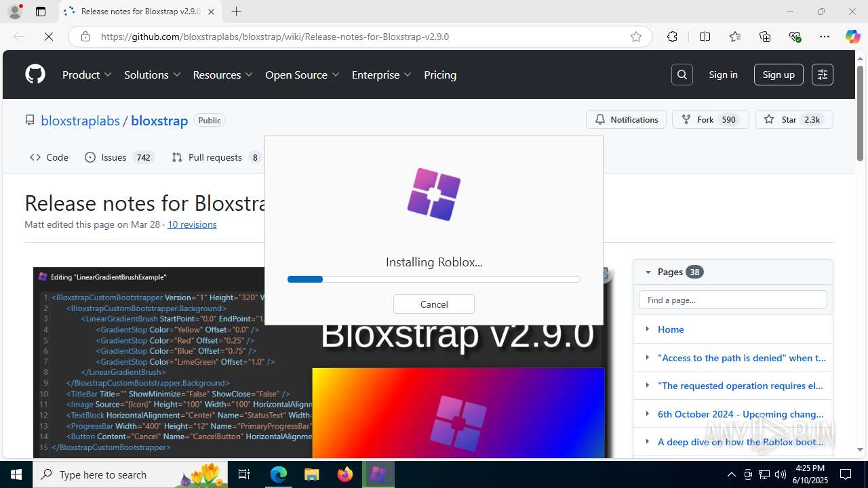Fork the bloxstrap repository
Viewport: 868px width, 488px height.
[710, 119]
